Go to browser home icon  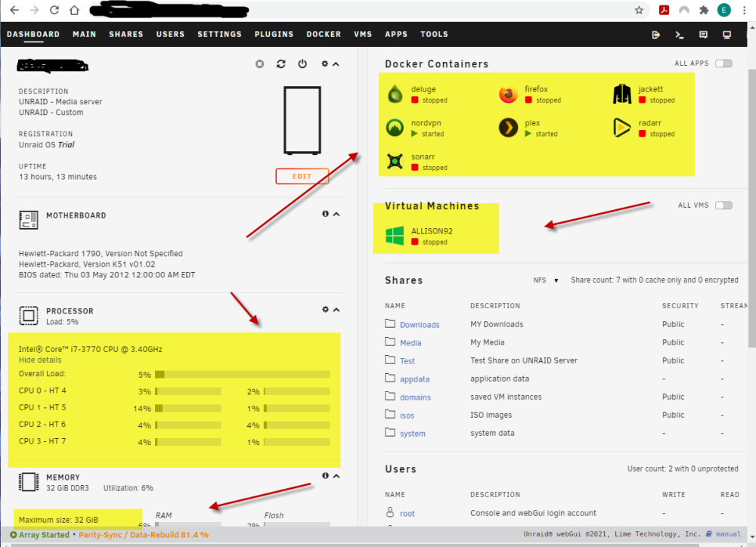tap(74, 10)
